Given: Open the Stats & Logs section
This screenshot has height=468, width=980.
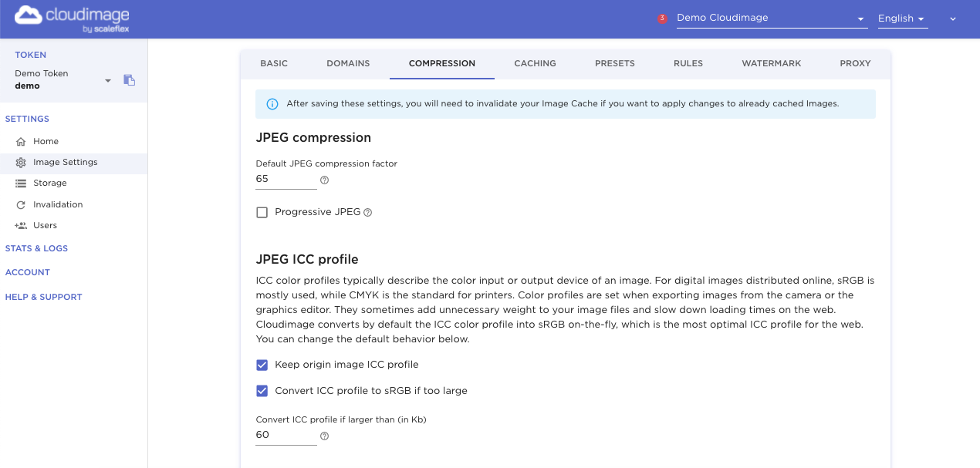Looking at the screenshot, I should coord(36,248).
